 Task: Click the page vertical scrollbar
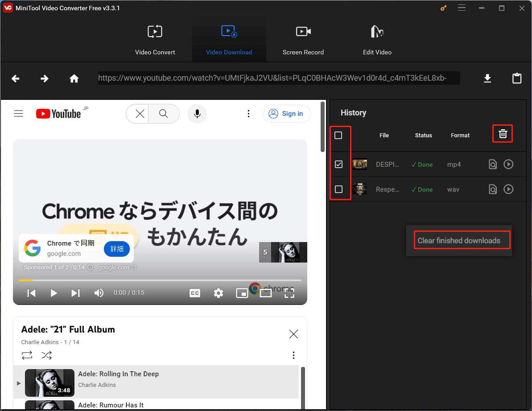coord(323,127)
